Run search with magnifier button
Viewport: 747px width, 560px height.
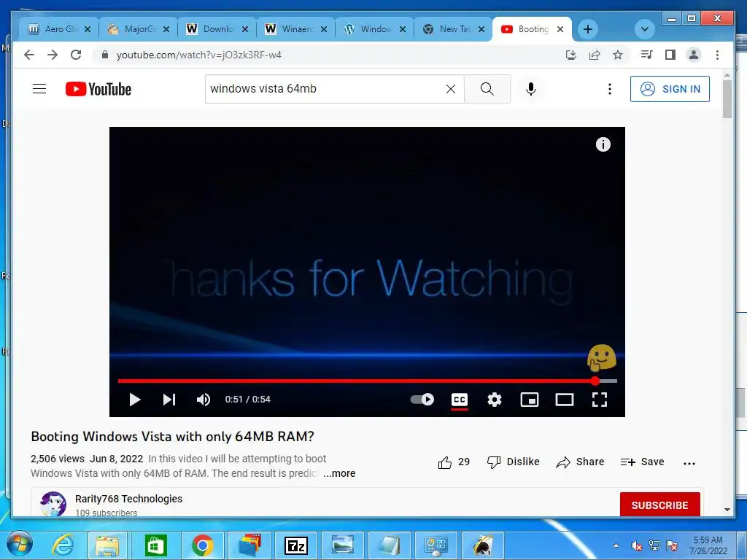coord(487,89)
